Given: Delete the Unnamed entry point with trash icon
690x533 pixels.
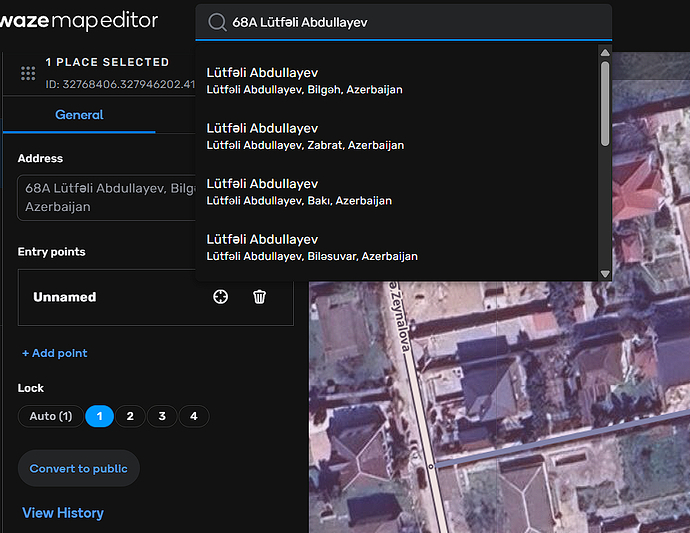Looking at the screenshot, I should (259, 297).
